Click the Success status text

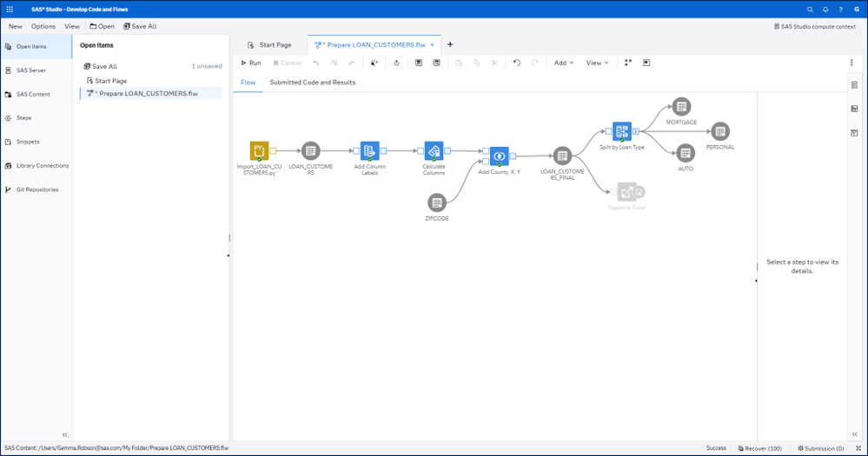coord(716,448)
